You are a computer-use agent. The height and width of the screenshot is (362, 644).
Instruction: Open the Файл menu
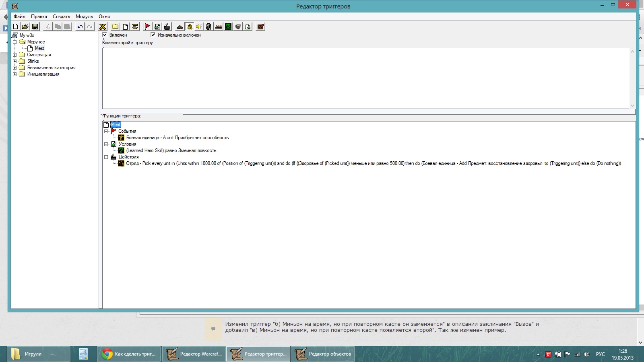click(19, 16)
